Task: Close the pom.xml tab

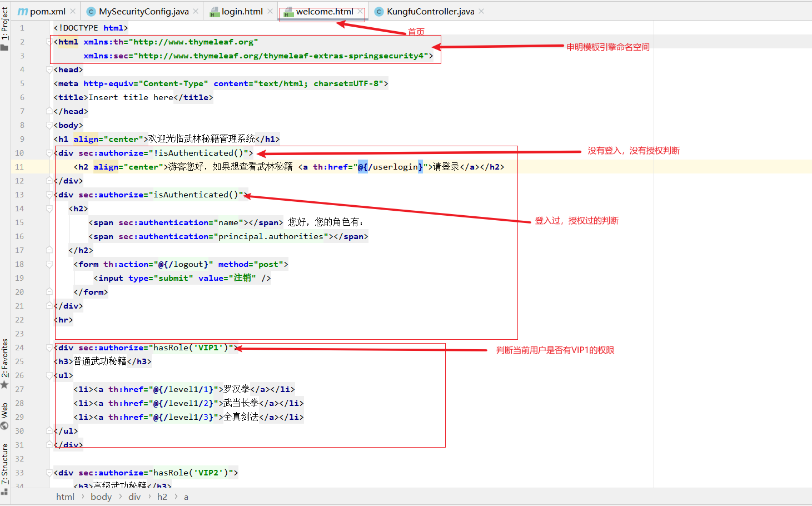Action: [73, 11]
